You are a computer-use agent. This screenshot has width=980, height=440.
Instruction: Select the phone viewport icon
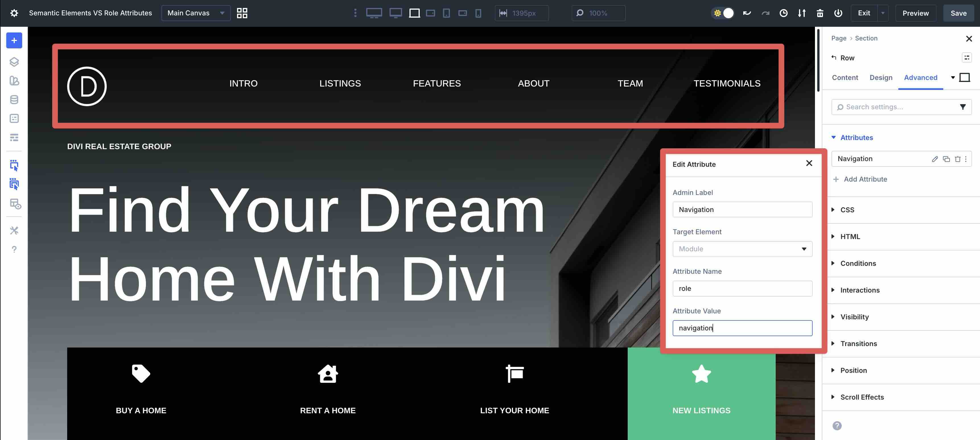(x=478, y=13)
